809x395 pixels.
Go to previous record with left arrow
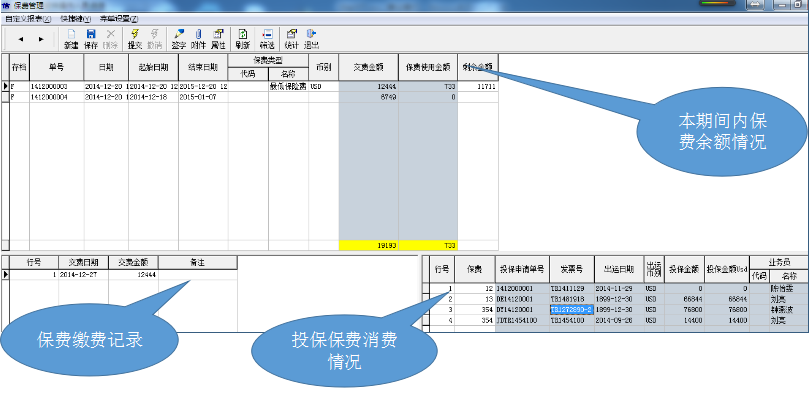click(x=21, y=39)
